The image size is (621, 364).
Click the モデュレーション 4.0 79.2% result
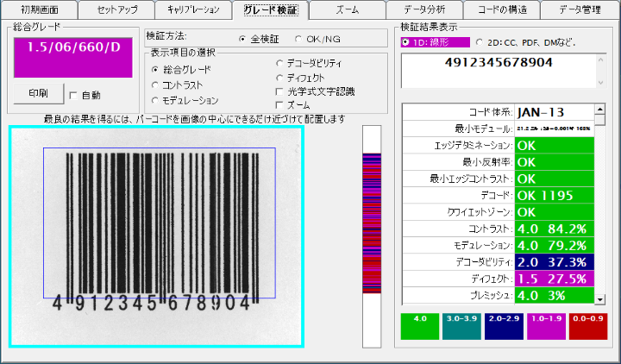tap(555, 245)
